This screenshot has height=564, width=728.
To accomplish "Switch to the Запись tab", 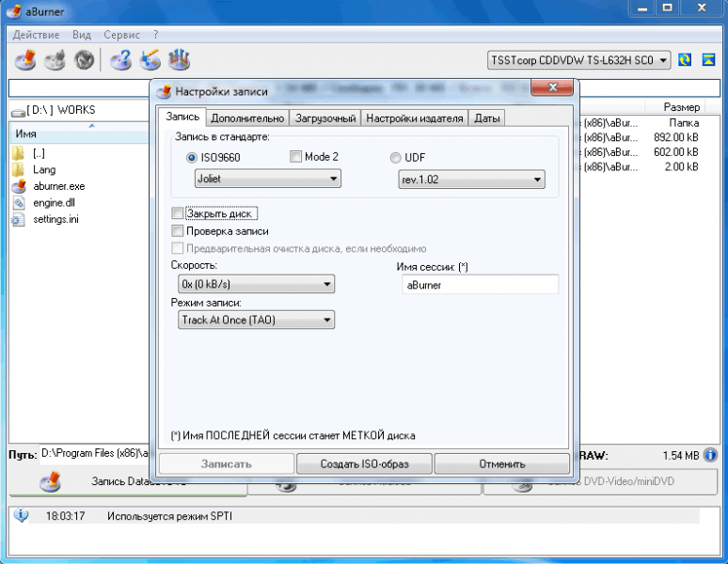I will [x=182, y=117].
